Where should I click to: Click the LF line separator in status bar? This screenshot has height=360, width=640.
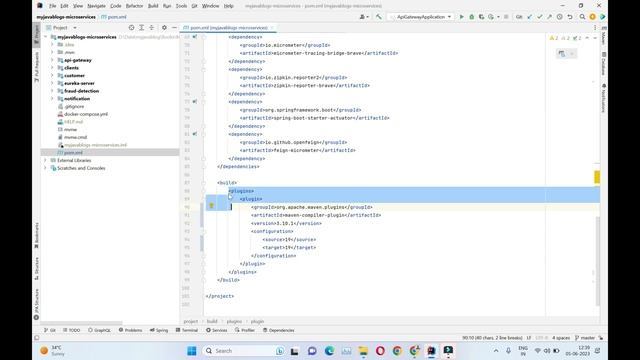[x=529, y=338]
